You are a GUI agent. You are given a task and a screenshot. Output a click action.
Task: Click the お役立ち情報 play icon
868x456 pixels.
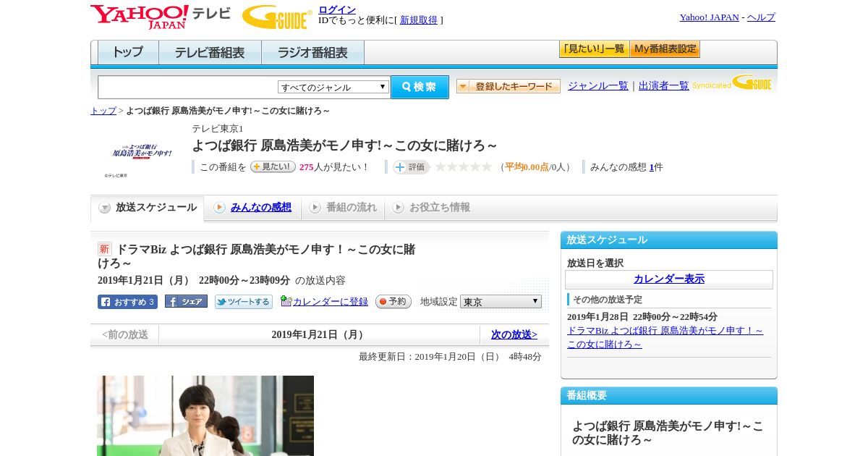(398, 208)
